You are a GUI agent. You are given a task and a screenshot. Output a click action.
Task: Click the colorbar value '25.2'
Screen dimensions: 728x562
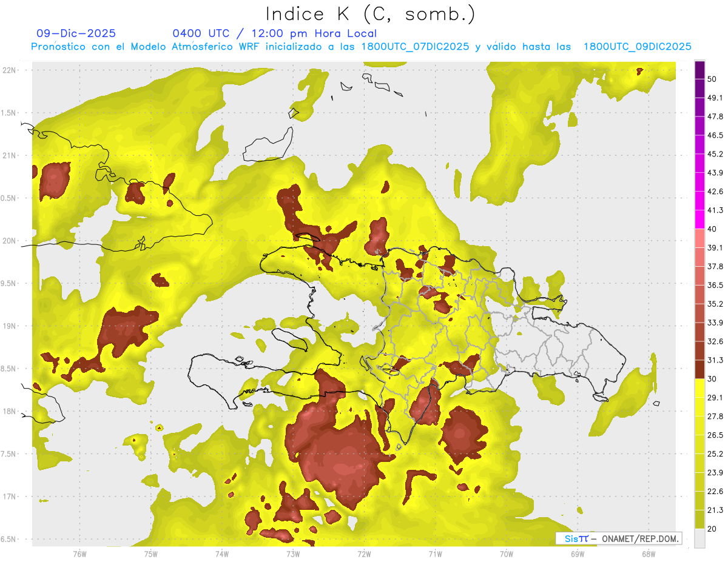pos(715,454)
